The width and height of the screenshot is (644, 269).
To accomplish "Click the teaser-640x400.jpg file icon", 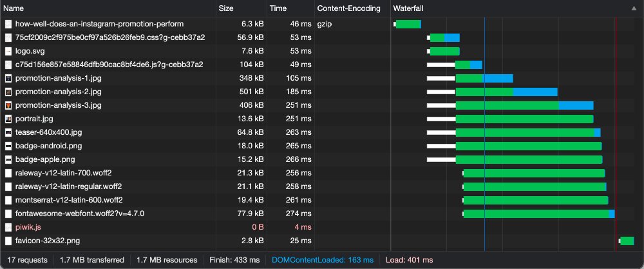I will 8,132.
